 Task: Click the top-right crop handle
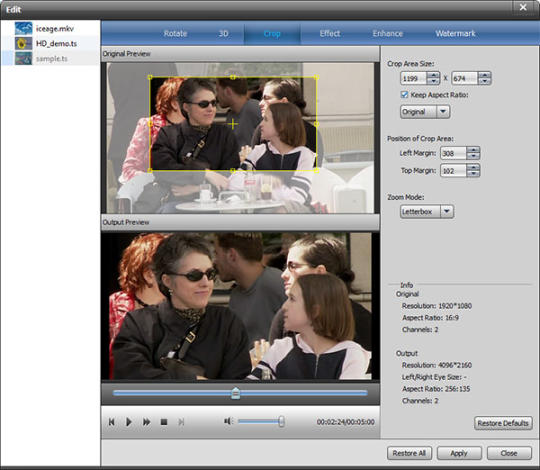tap(316, 77)
